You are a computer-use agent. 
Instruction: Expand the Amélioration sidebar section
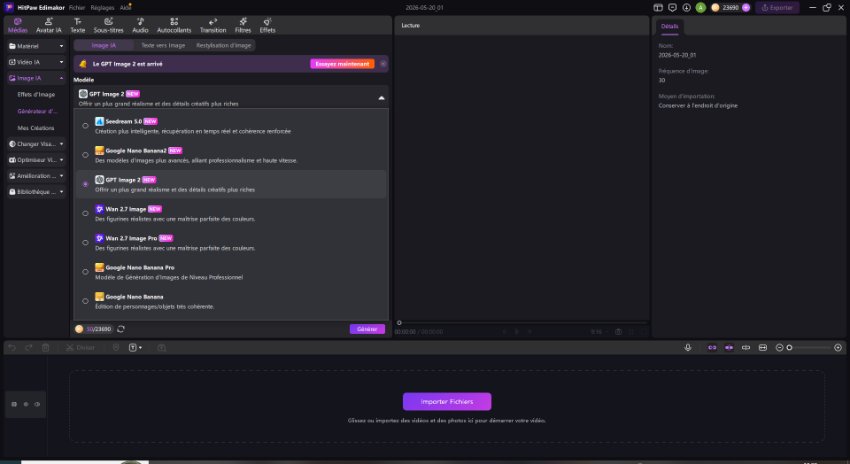(x=36, y=176)
